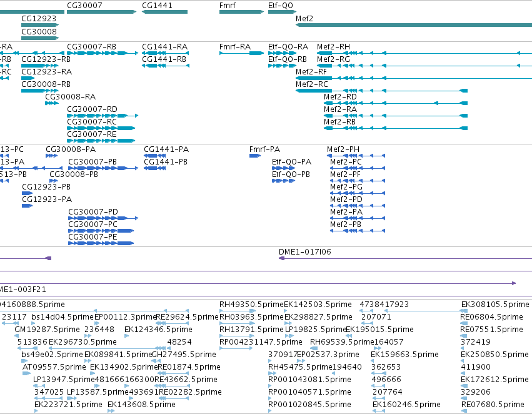Click transcript CG30007-RE
This screenshot has width=532, height=414.
coord(92,134)
